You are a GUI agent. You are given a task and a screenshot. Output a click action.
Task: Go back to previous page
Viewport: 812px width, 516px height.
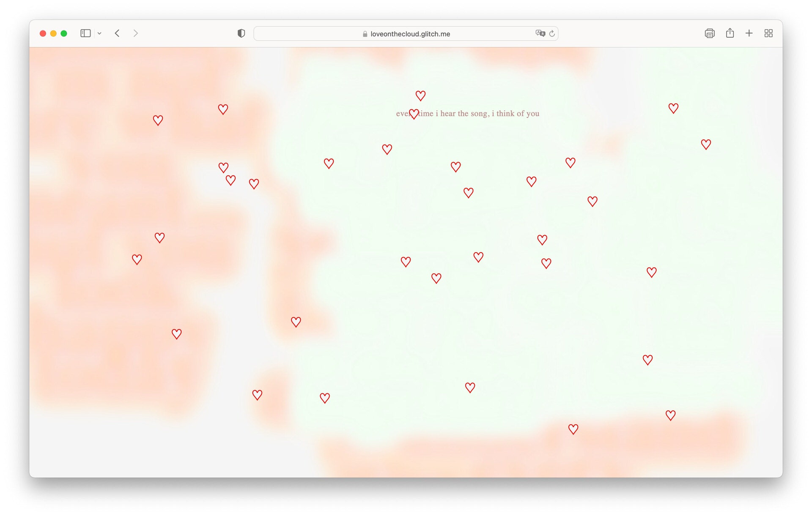click(x=117, y=33)
